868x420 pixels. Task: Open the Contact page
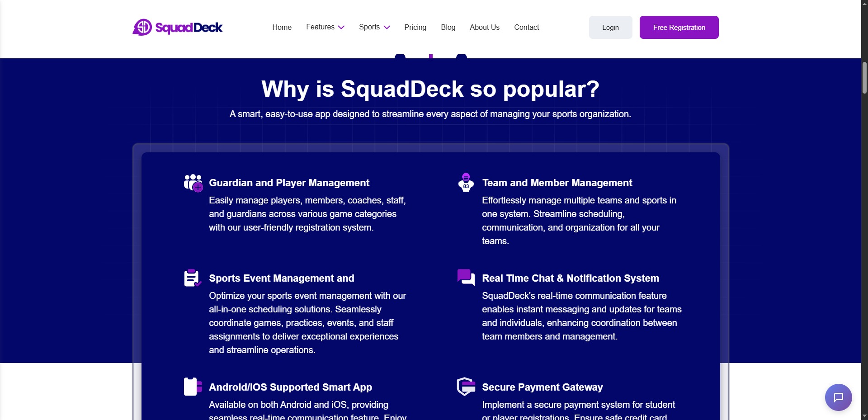click(x=526, y=28)
